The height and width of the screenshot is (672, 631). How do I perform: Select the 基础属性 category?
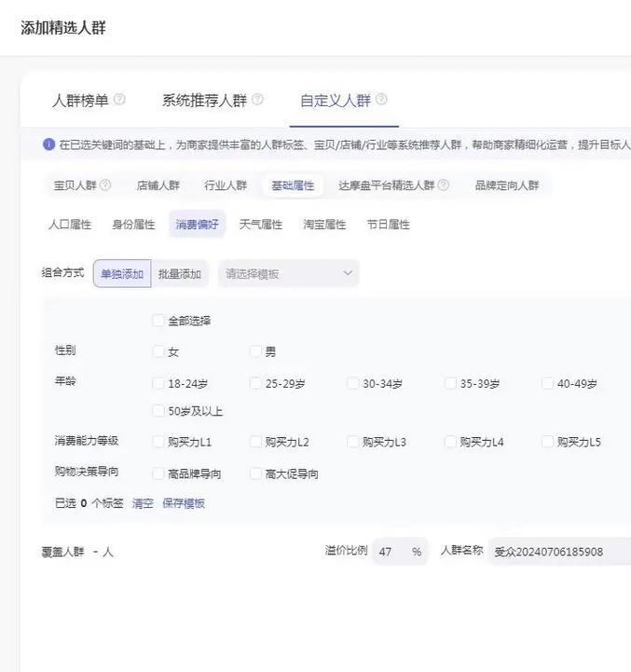pos(293,185)
